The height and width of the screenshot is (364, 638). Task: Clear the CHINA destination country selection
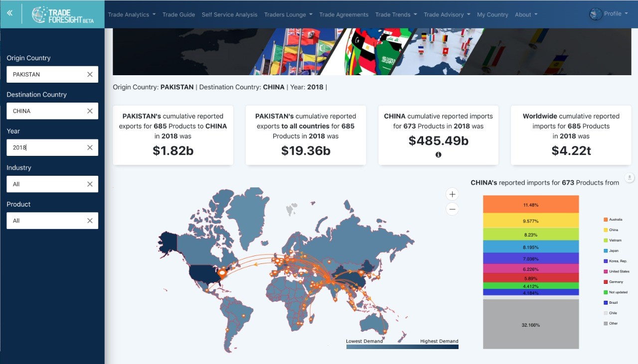[x=90, y=111]
